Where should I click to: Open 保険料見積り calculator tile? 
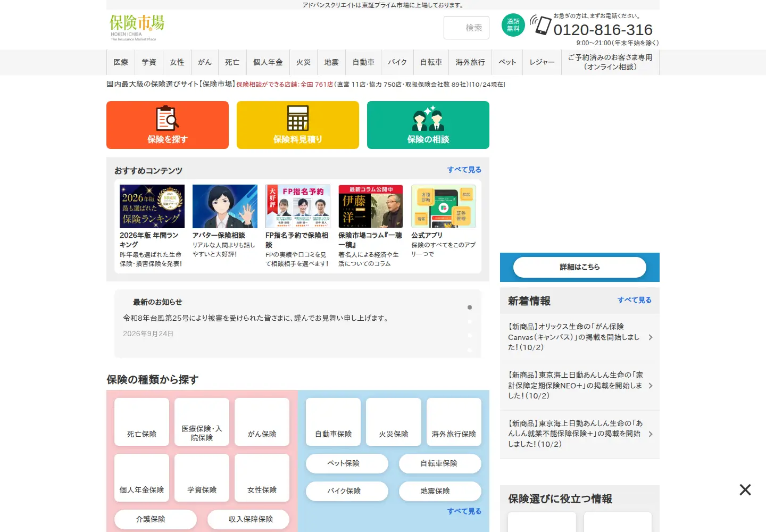[298, 125]
